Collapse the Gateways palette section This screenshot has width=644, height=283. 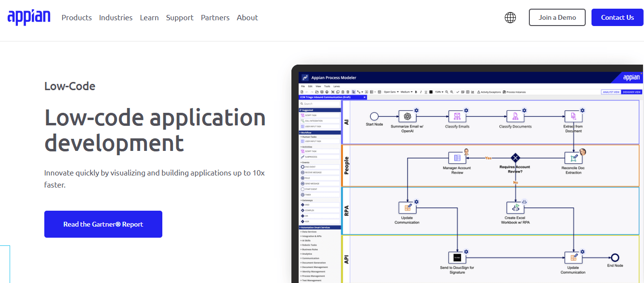point(307,200)
